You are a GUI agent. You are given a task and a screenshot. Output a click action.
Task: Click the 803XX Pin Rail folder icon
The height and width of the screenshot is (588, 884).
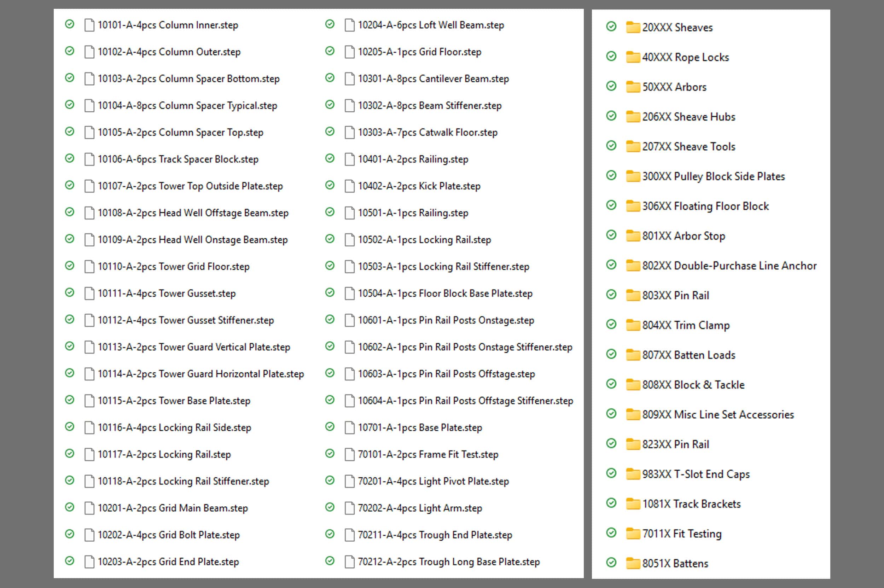click(633, 295)
